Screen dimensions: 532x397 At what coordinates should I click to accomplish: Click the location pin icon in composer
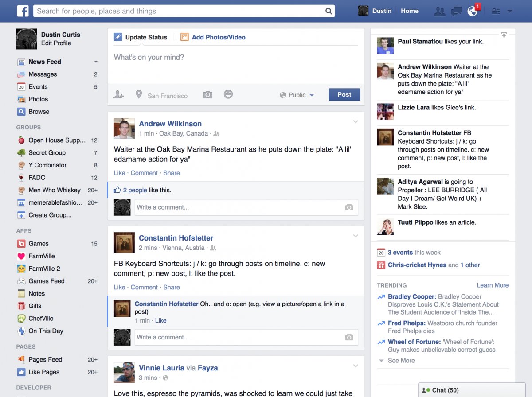click(139, 95)
